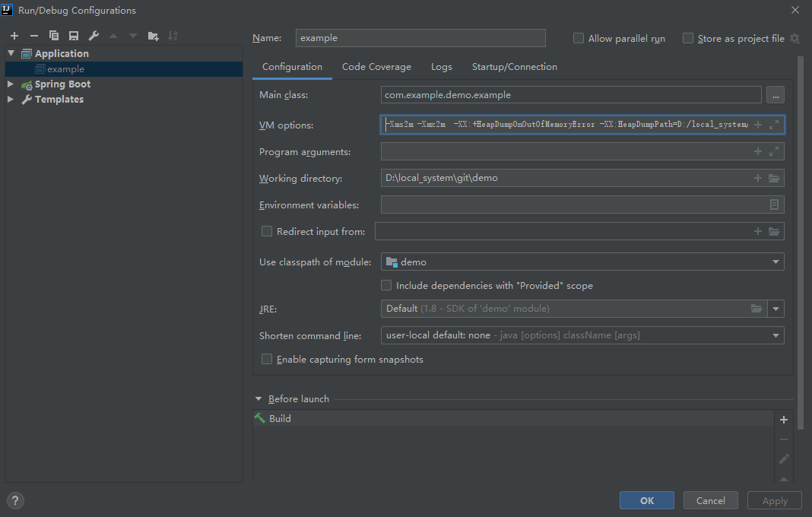
Task: Expand the Spring Boot tree node
Action: point(11,84)
